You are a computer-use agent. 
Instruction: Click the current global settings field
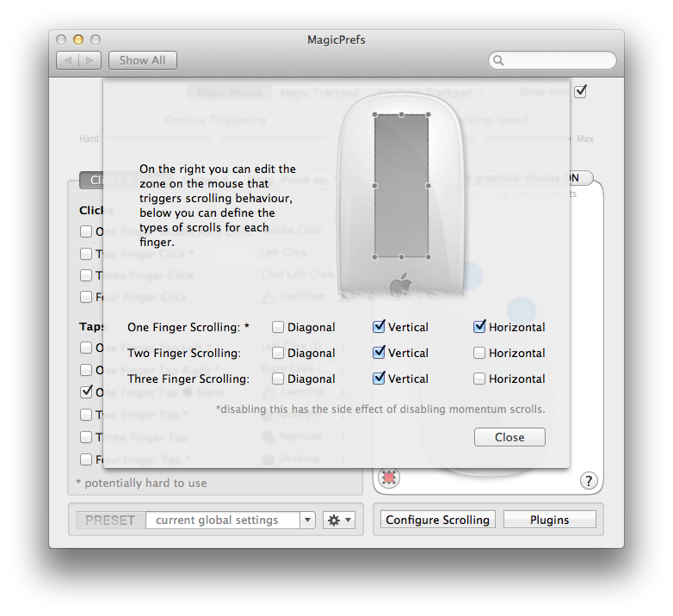click(223, 521)
